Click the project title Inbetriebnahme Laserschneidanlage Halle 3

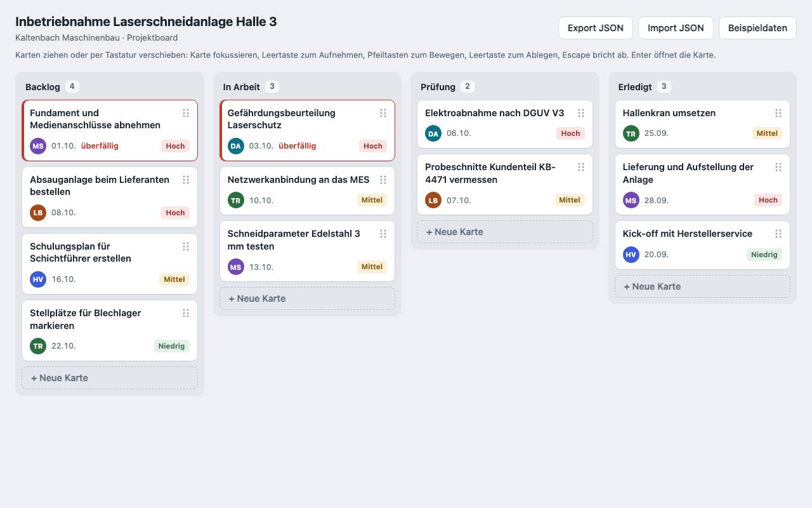(x=146, y=22)
